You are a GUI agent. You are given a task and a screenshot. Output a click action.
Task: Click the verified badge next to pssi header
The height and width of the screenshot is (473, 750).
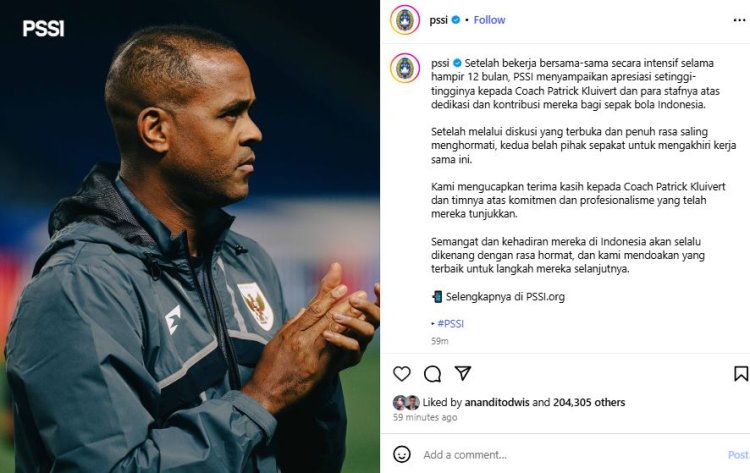tap(456, 20)
